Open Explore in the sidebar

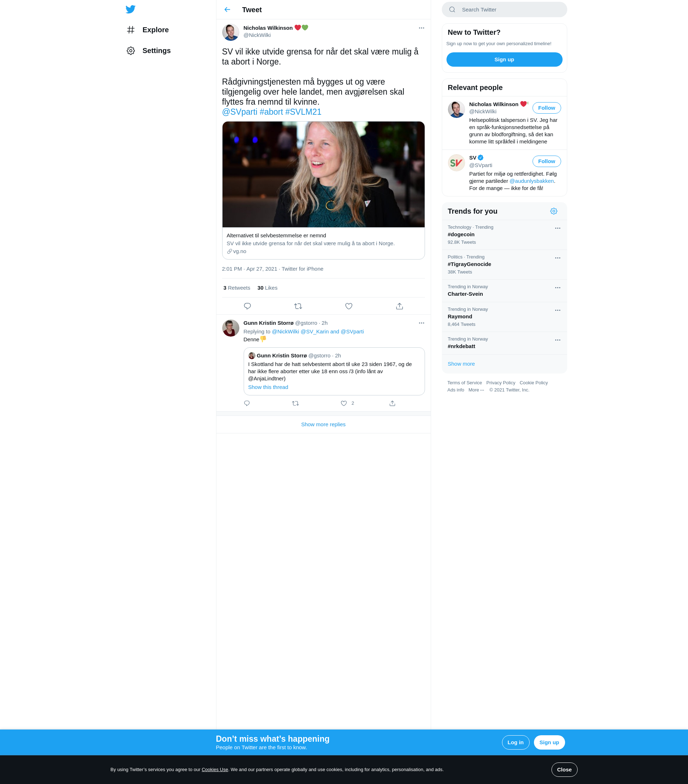tap(155, 30)
